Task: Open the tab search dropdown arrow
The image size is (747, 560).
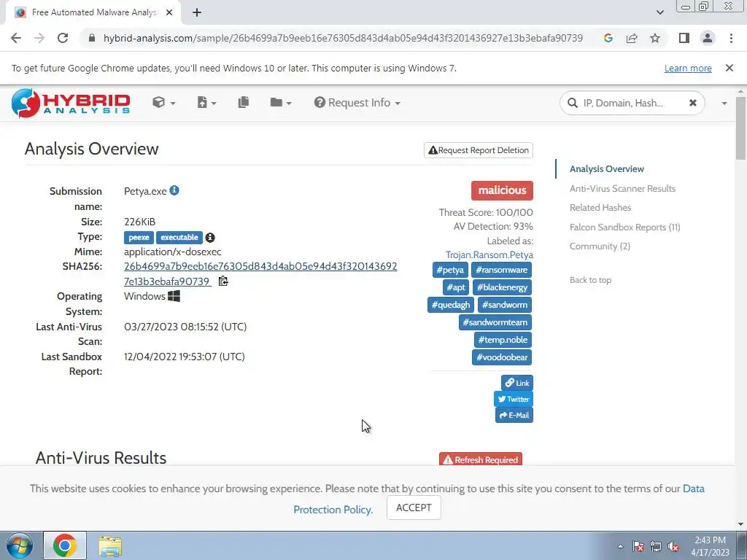Action: point(659,13)
